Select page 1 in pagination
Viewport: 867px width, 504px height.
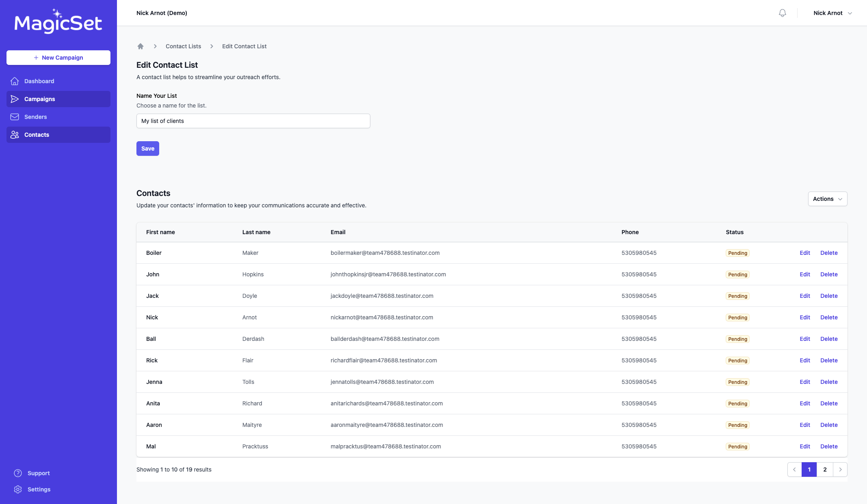(809, 470)
